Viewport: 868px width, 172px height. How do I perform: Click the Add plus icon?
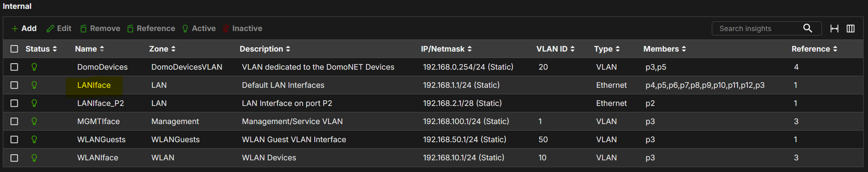pos(15,29)
